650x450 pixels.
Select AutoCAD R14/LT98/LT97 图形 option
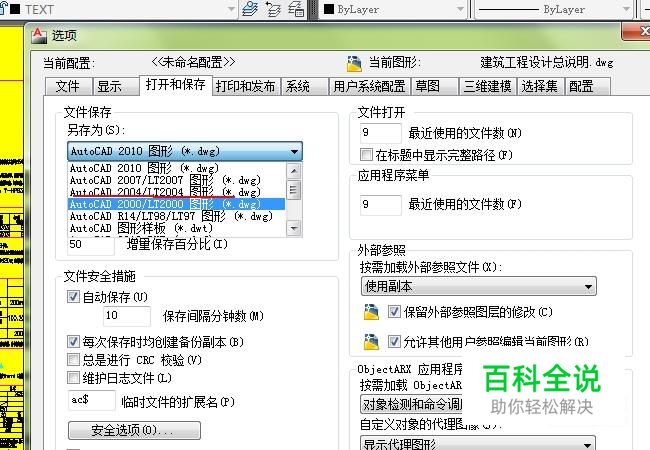177,216
